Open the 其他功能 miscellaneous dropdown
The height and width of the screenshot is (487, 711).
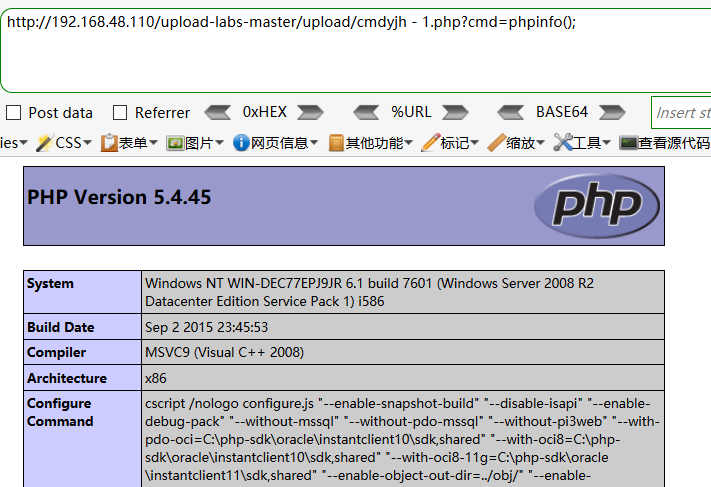click(370, 143)
